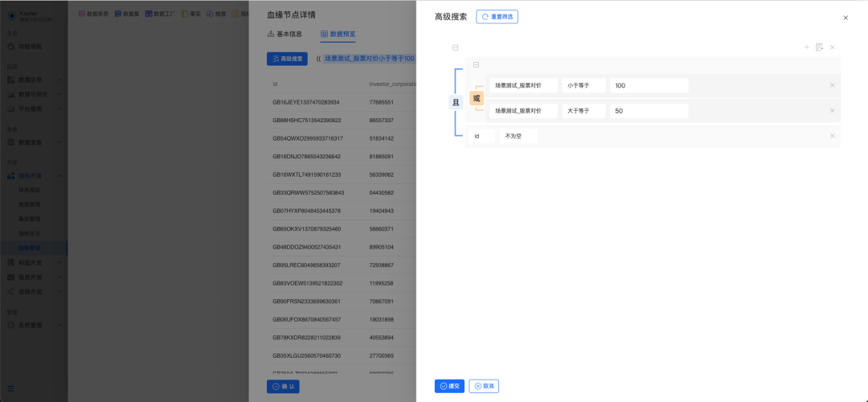This screenshot has width=868, height=402.
Task: Delete the 小于等于 100 condition row
Action: coord(832,85)
